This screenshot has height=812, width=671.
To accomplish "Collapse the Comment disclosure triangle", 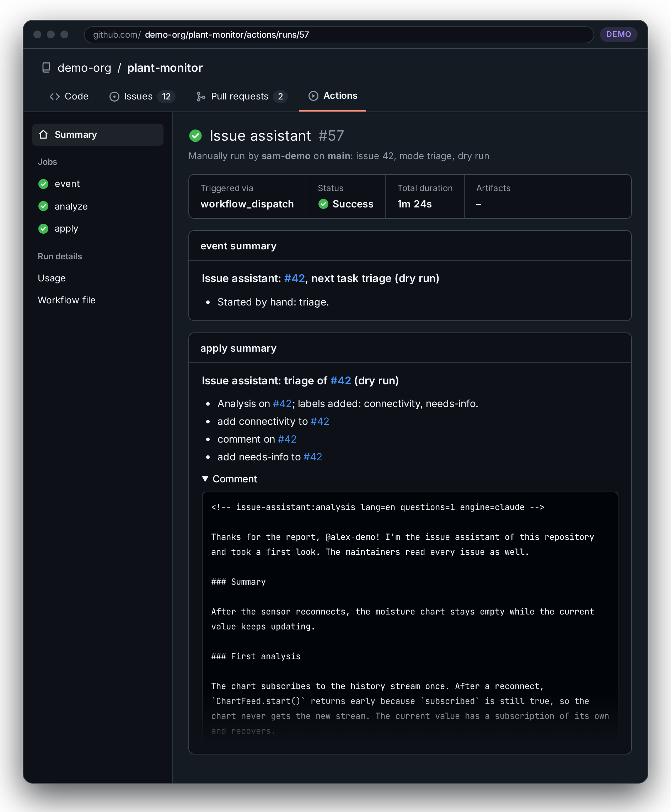I will (x=205, y=478).
